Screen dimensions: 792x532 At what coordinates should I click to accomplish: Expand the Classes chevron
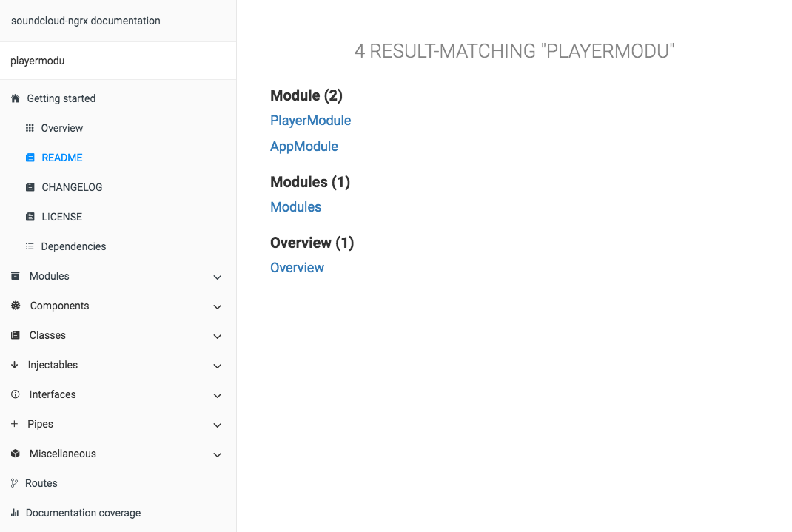coord(217,336)
